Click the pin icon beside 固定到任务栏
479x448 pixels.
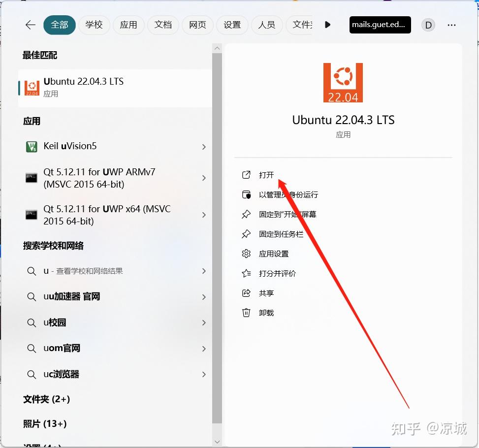point(246,234)
